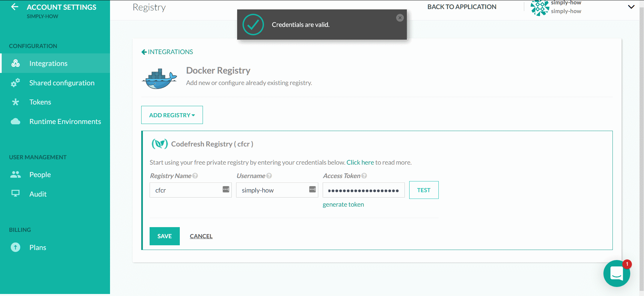Open the chat support widget
Viewport: 644px width, 296px height.
[x=616, y=273]
